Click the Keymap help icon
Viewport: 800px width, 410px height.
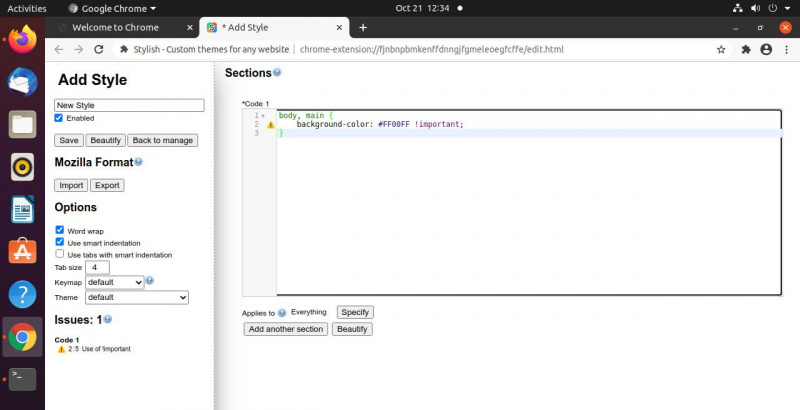[149, 280]
